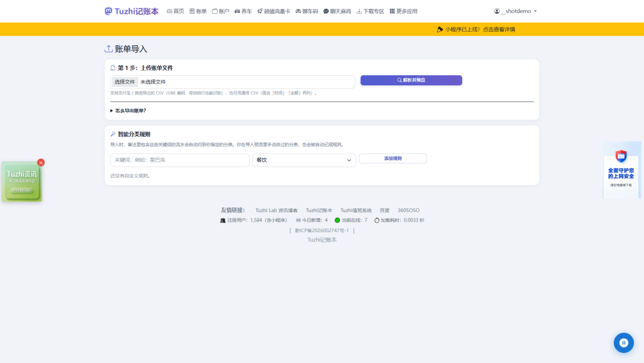Expand the _shotdemo user account dropdown
Image resolution: width=644 pixels, height=363 pixels.
point(515,11)
